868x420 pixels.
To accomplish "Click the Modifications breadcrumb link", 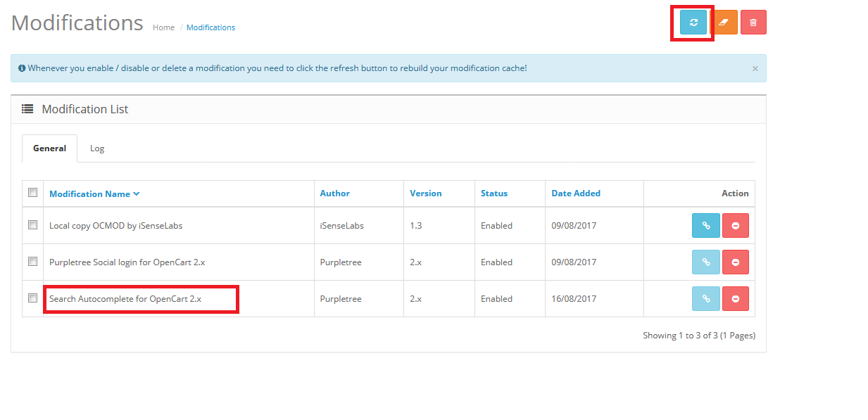I will (210, 27).
